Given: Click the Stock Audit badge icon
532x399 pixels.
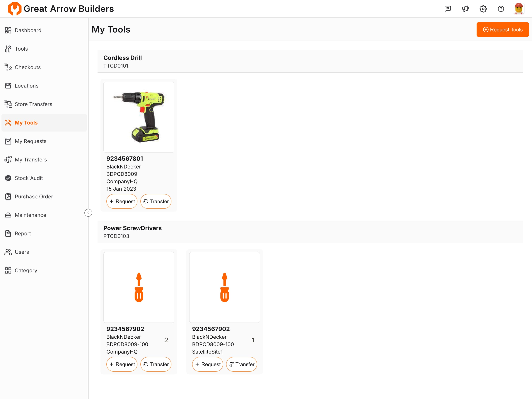Looking at the screenshot, I should click(8, 178).
